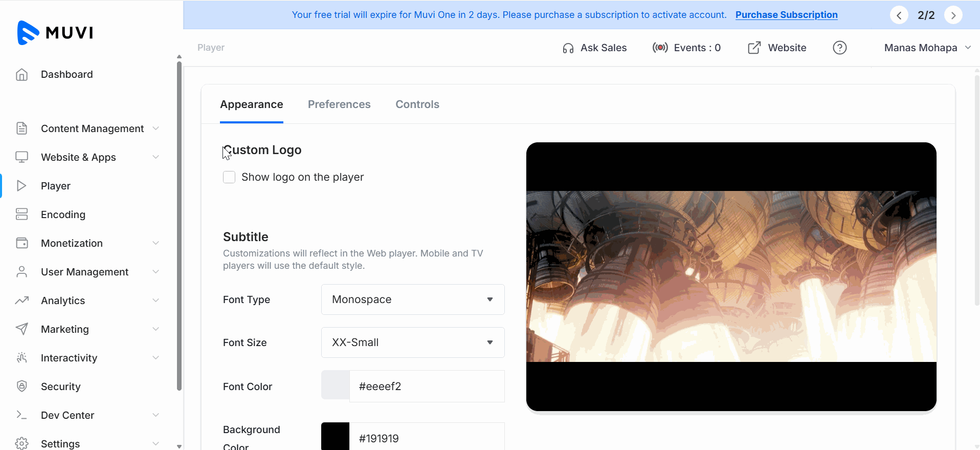
Task: Open Font Size XX-Small dropdown
Action: click(x=413, y=342)
